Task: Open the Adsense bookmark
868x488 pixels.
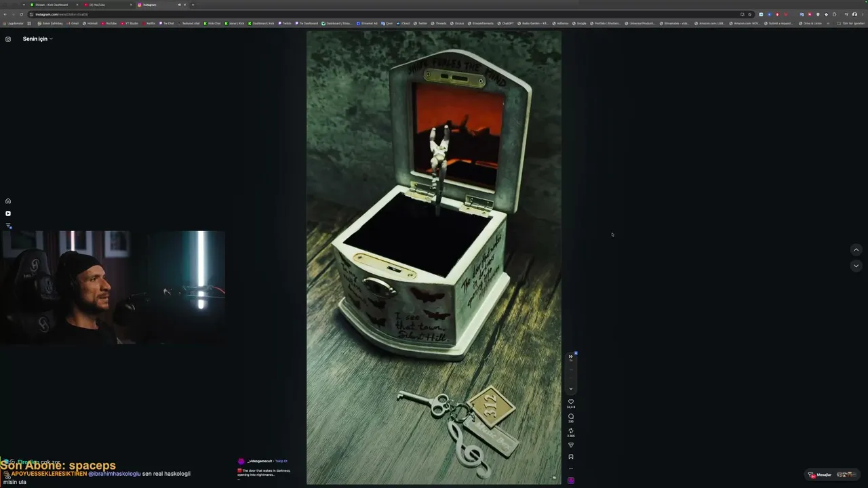Action: click(x=561, y=23)
